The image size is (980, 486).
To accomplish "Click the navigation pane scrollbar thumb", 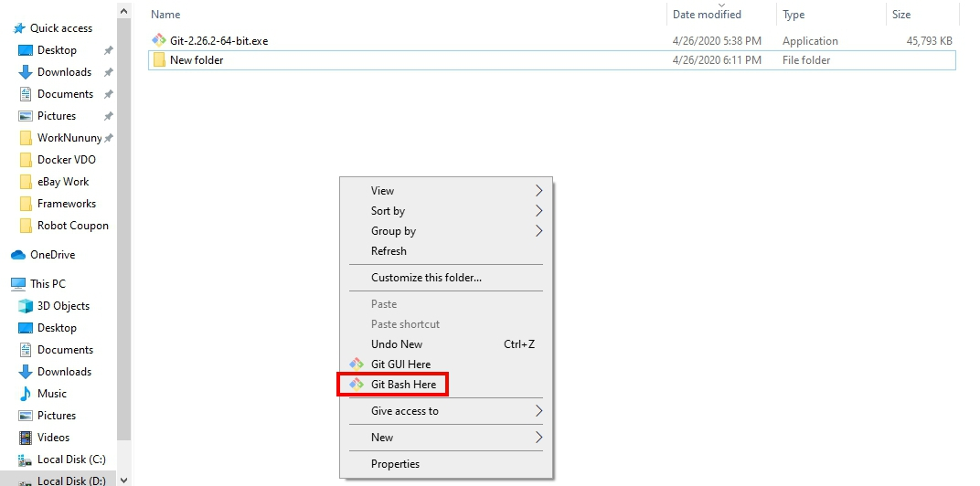I will (123, 229).
